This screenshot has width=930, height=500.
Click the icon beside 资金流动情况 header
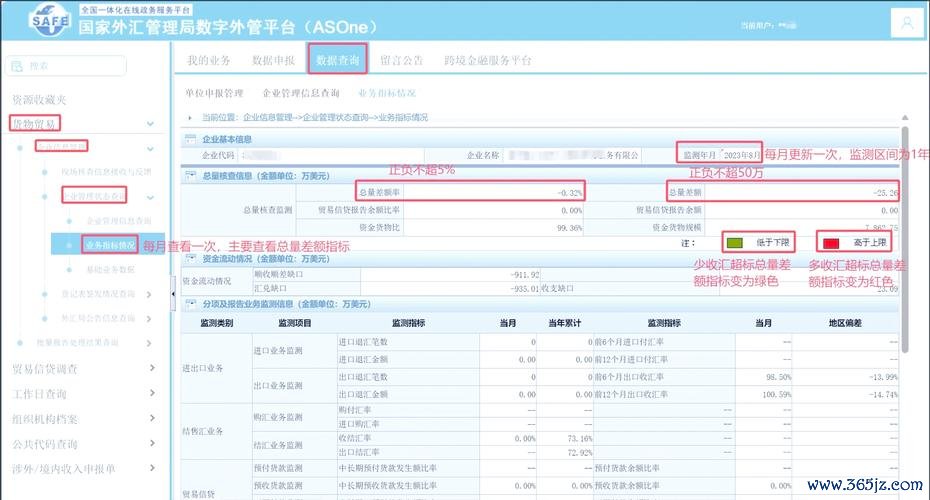(x=190, y=259)
